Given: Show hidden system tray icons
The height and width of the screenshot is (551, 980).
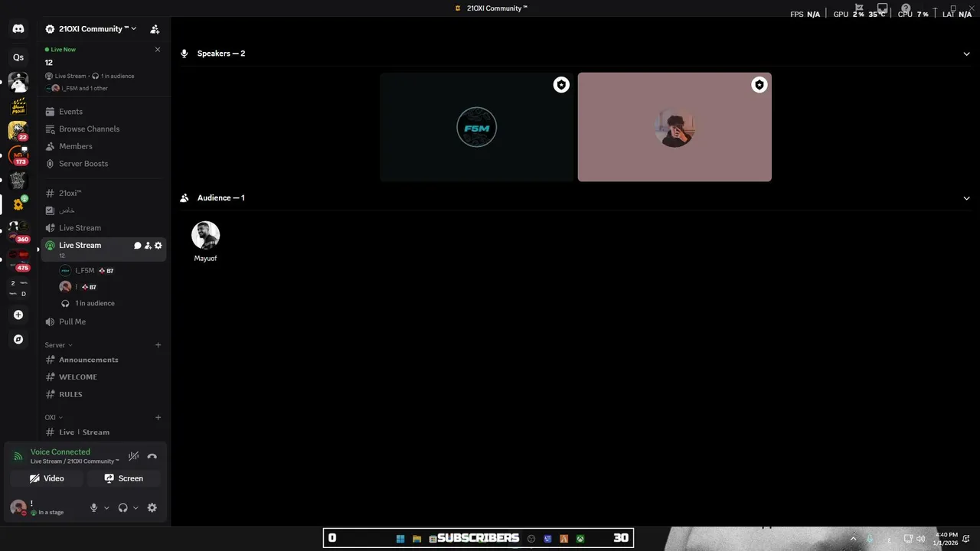Looking at the screenshot, I should [853, 539].
